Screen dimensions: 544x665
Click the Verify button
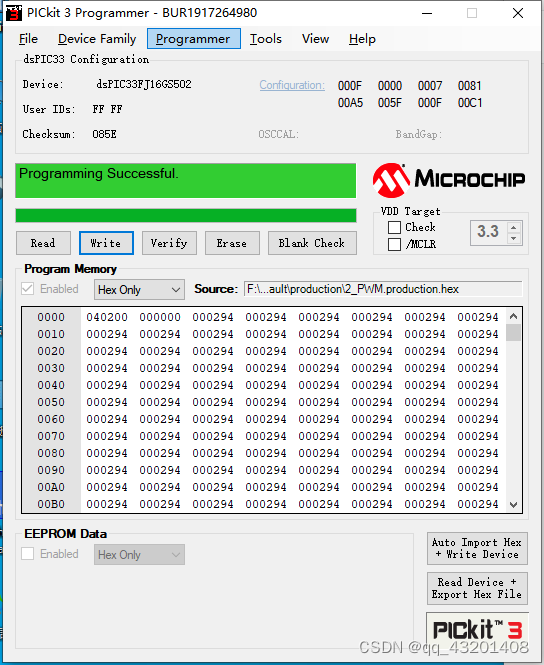[x=169, y=243]
